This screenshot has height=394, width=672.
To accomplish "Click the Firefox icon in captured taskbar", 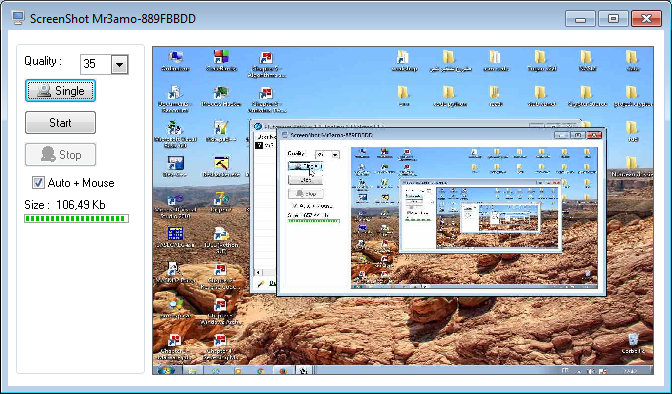I will [x=282, y=370].
